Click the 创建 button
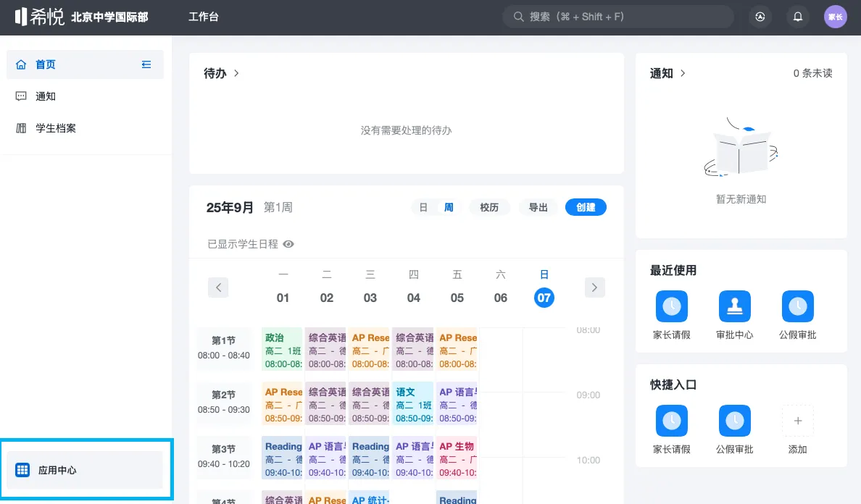The image size is (861, 504). click(586, 207)
